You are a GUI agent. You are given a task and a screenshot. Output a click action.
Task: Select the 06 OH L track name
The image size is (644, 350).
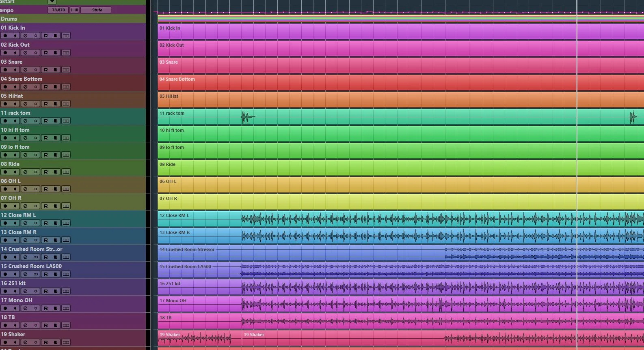(11, 181)
